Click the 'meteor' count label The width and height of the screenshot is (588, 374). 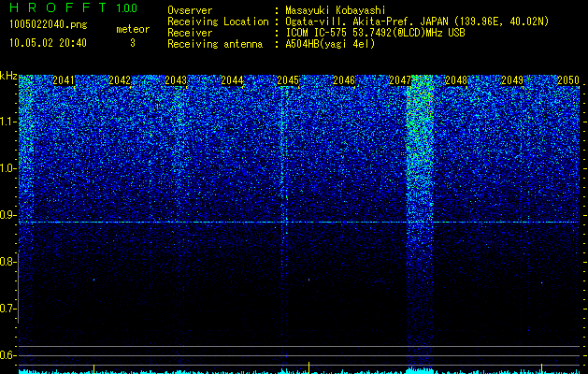[x=133, y=29]
